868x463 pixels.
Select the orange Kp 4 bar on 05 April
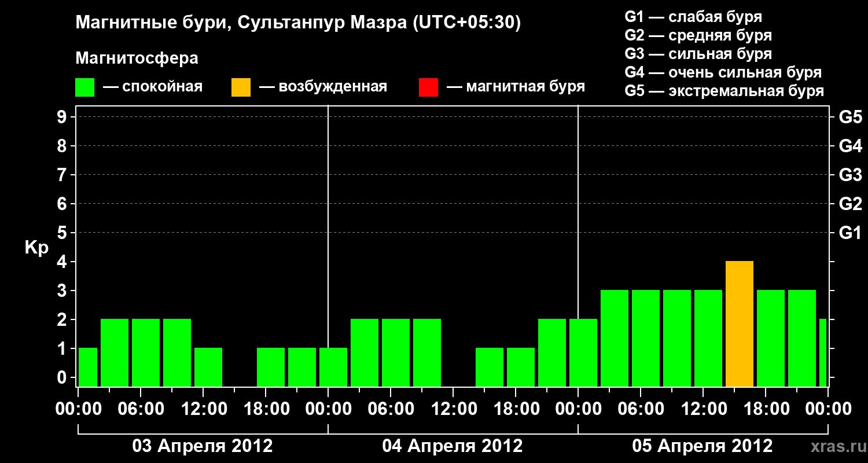(x=740, y=324)
